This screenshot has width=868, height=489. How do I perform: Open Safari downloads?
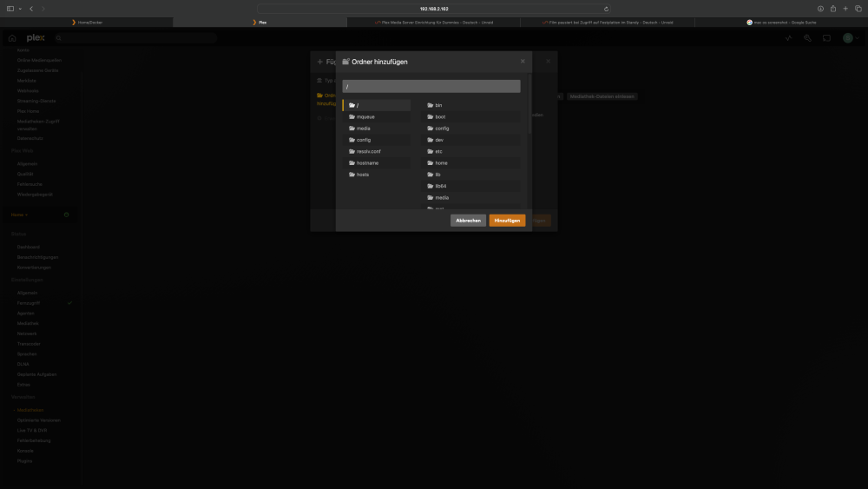[x=820, y=9]
